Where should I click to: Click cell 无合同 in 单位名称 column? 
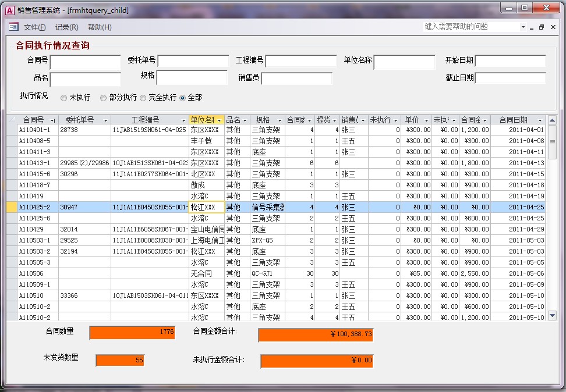pos(207,274)
